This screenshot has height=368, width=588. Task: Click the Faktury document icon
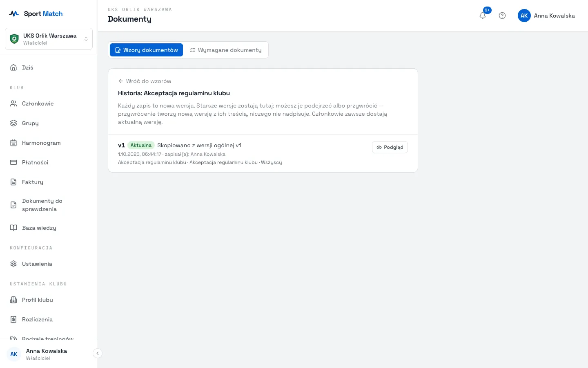pyautogui.click(x=13, y=182)
